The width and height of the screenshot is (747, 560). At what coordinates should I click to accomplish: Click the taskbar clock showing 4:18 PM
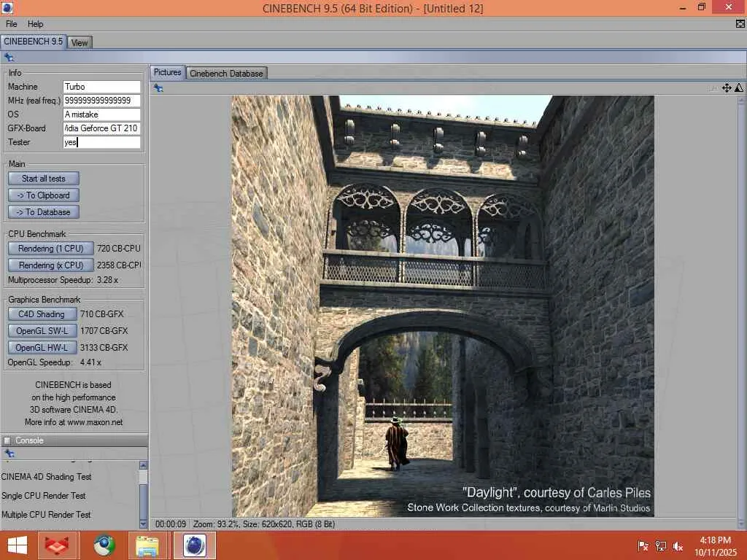coord(715,546)
